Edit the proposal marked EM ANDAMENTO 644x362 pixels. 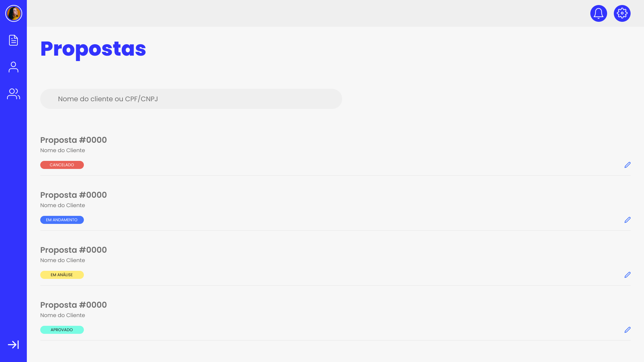point(627,220)
